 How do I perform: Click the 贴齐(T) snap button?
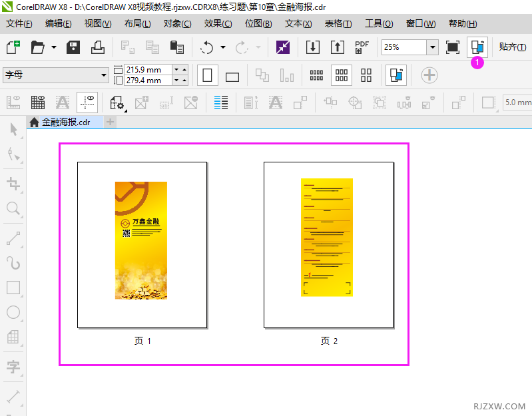(512, 47)
